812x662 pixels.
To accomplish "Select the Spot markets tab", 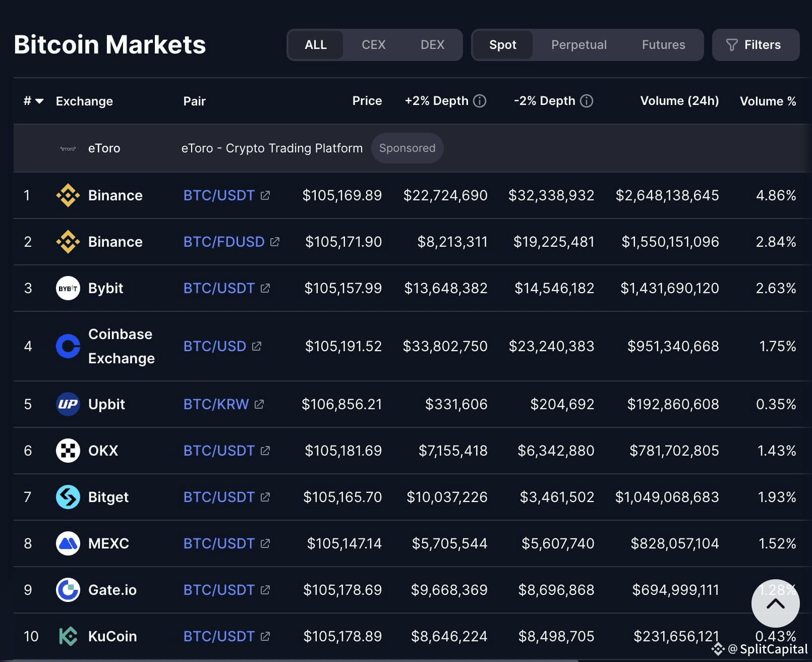I will (x=502, y=45).
